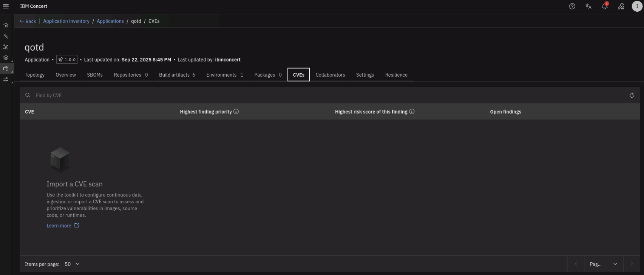The width and height of the screenshot is (644, 275).
Task: Go to Application inventory breadcrumb
Action: (66, 21)
